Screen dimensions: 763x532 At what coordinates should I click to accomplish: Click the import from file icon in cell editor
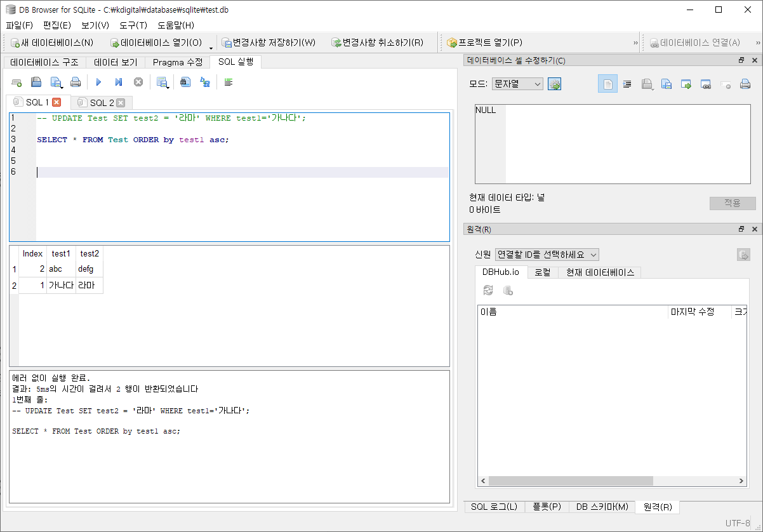(647, 84)
